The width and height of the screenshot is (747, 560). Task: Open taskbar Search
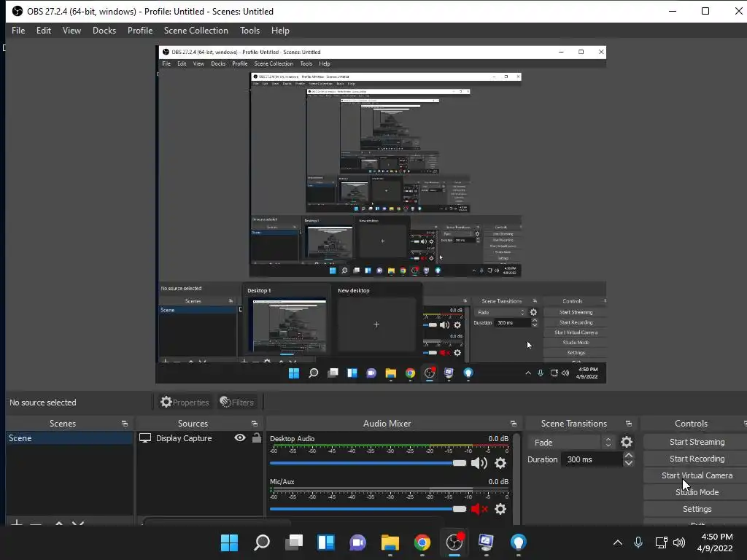[262, 542]
